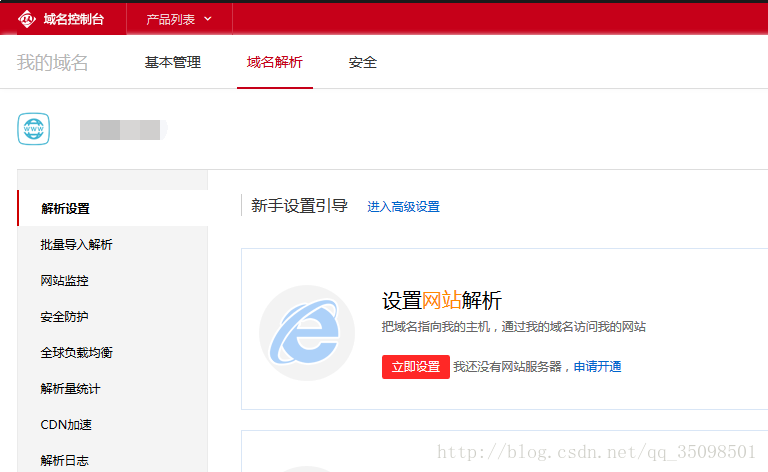Image resolution: width=768 pixels, height=472 pixels.
Task: Click the red 立即设置 button
Action: coord(416,367)
